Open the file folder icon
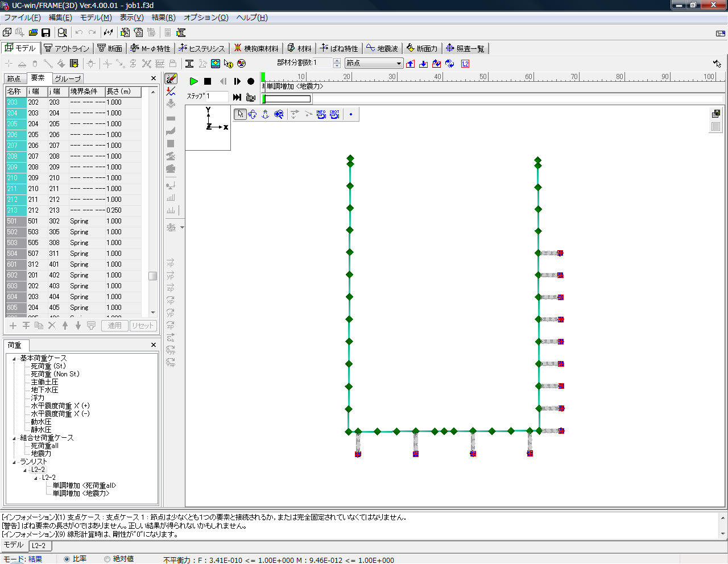728x564 pixels. (x=33, y=32)
